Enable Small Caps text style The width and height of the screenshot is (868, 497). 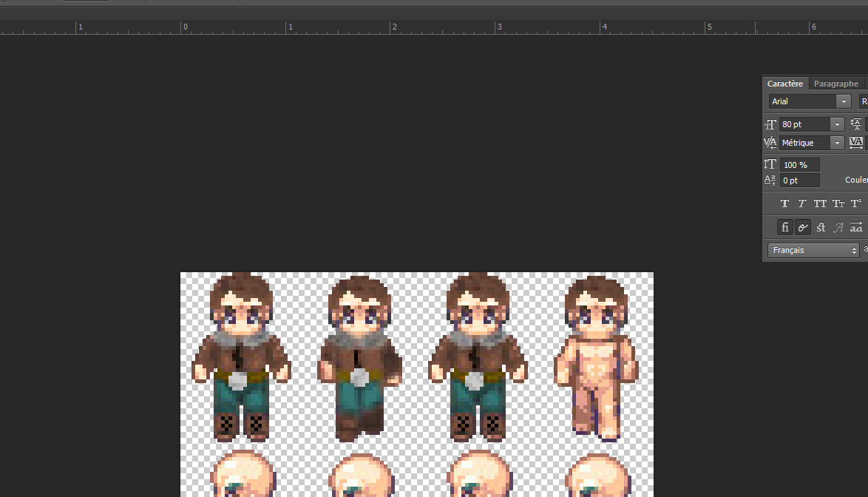838,203
